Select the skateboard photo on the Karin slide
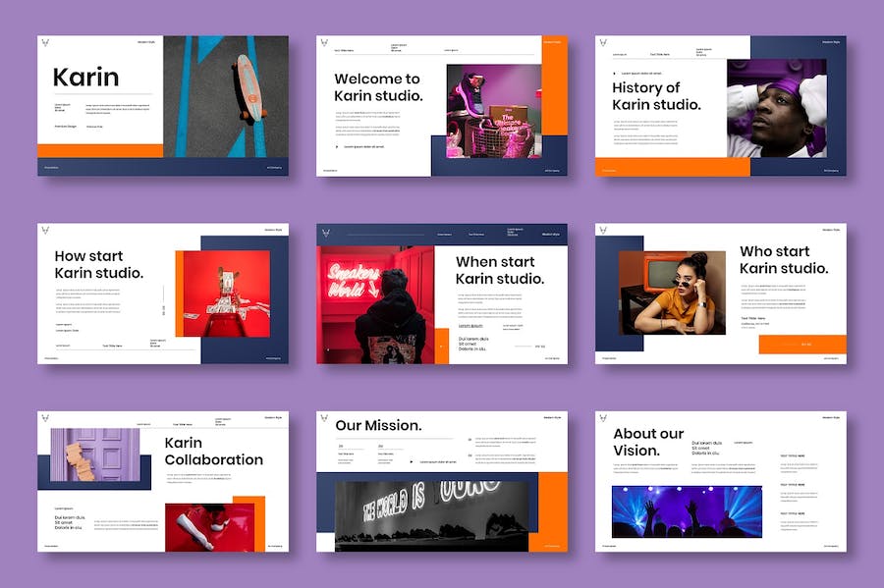Screen dimensions: 884x588 [226, 96]
